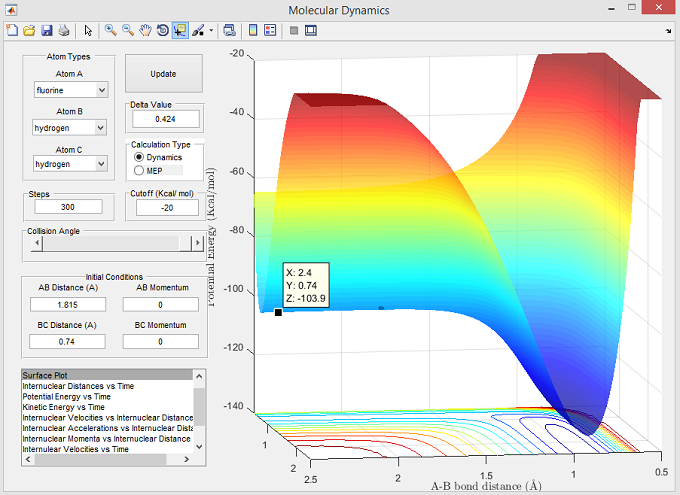Open the Brush tool color dropdown arrow
This screenshot has width=680, height=495.
pos(211,30)
